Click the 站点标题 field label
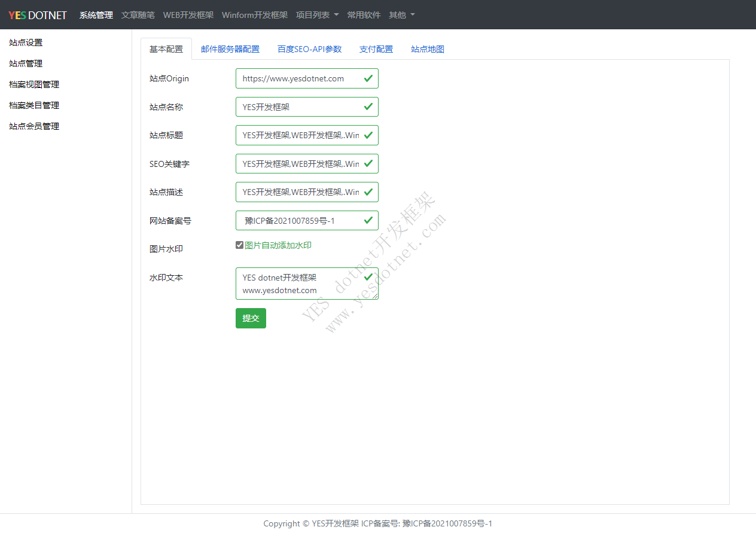This screenshot has height=533, width=756. [x=166, y=135]
